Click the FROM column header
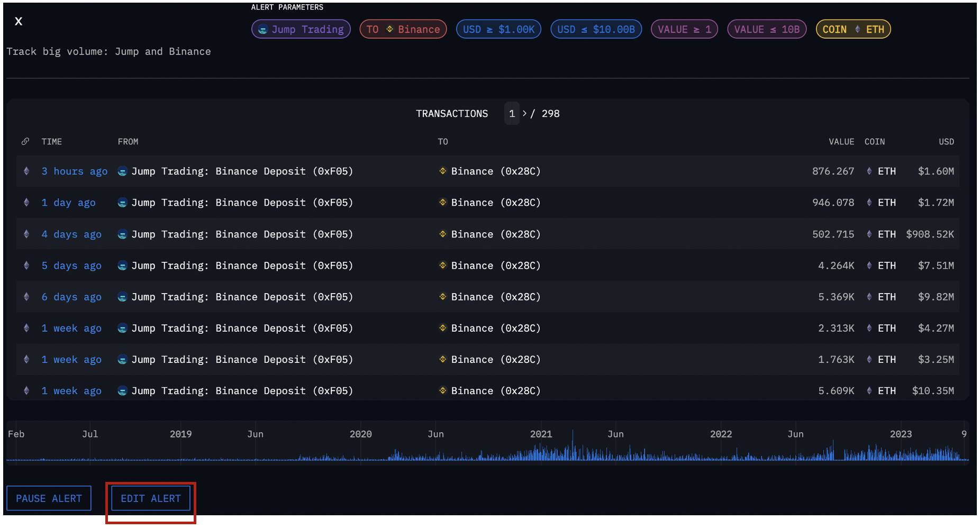Image resolution: width=980 pixels, height=529 pixels. pyautogui.click(x=128, y=142)
